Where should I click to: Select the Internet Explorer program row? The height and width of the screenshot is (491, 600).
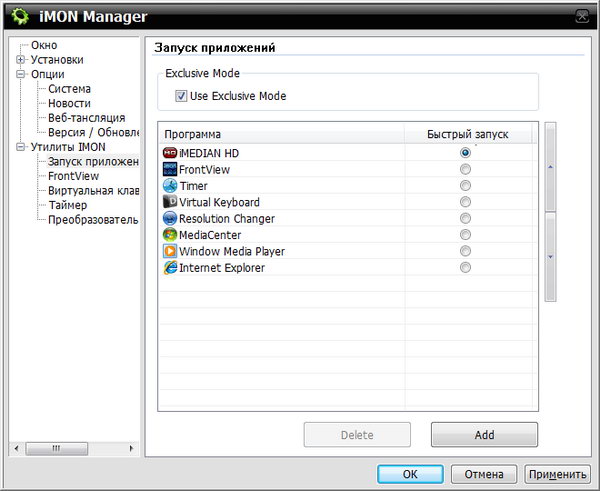(x=347, y=268)
